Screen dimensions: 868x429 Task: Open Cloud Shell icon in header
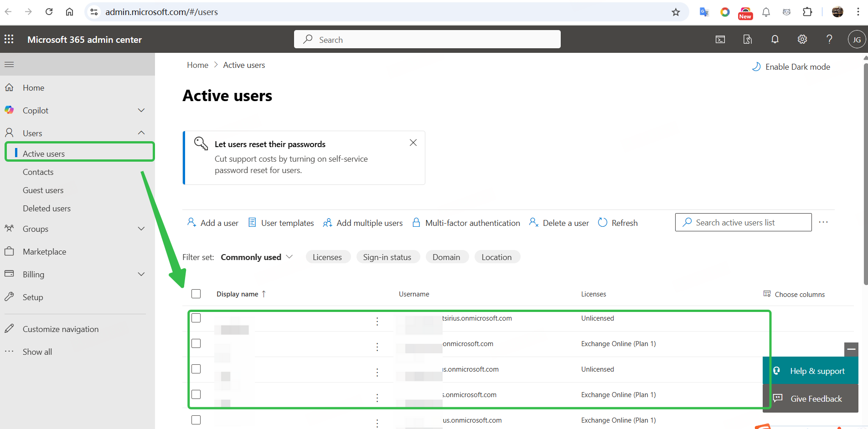point(720,39)
